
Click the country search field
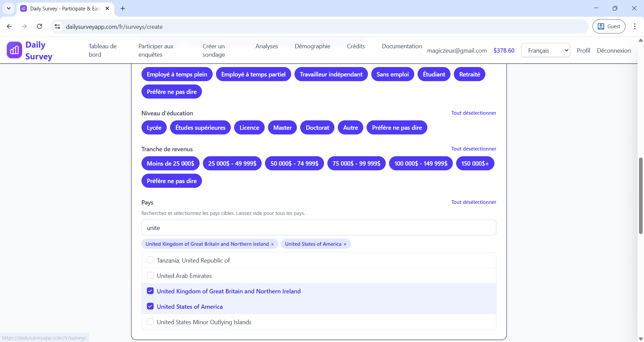[319, 228]
